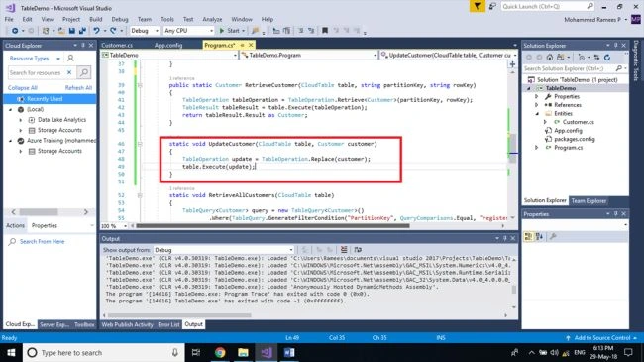
Task: Switch to App.config editor tab
Action: 168,45
